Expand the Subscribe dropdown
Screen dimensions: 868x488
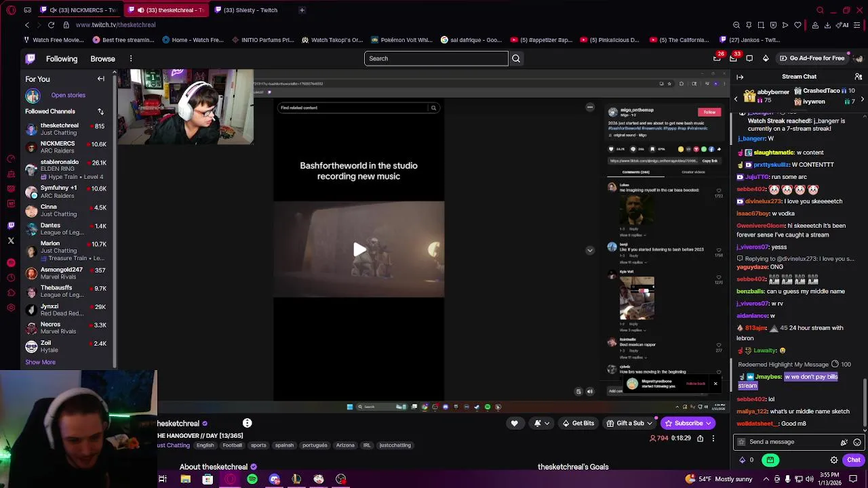[x=709, y=424]
